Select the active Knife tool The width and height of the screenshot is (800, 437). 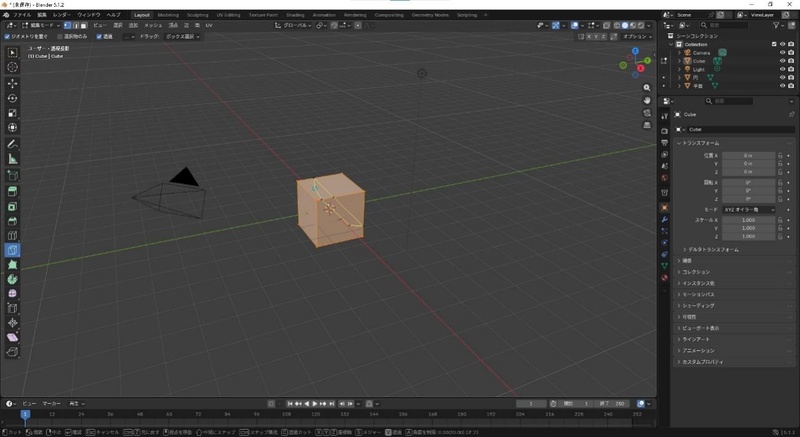click(x=12, y=250)
